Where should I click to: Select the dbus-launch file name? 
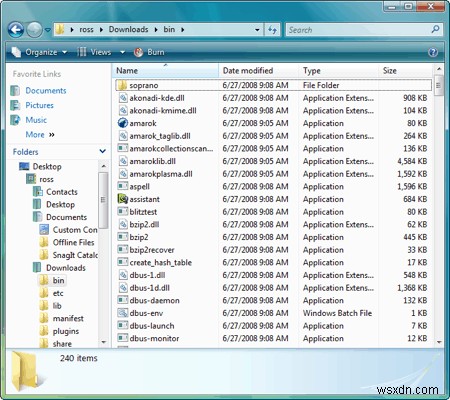click(x=152, y=326)
